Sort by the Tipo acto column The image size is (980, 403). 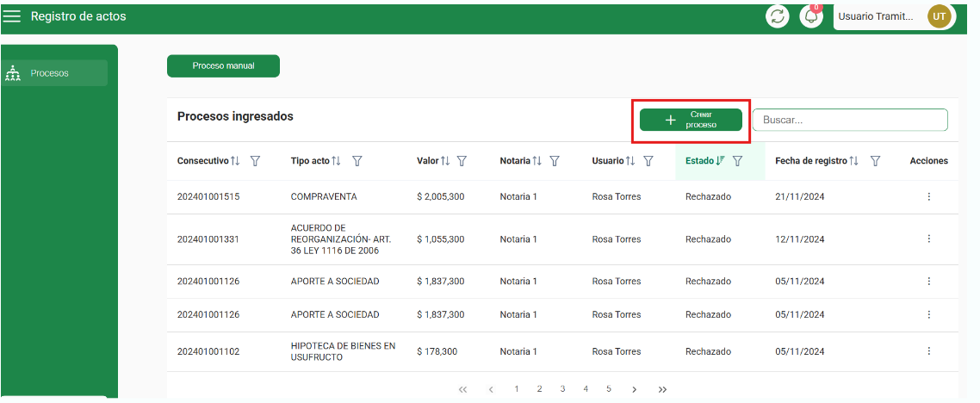tap(336, 161)
